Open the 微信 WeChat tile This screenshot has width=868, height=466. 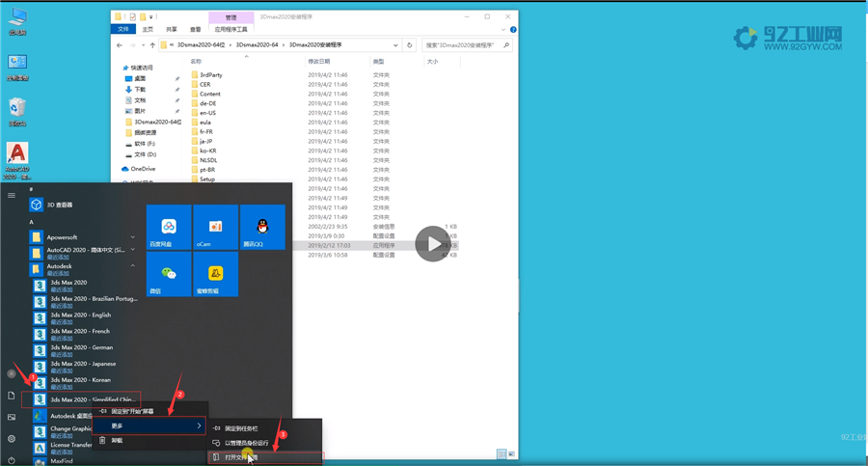click(x=169, y=274)
